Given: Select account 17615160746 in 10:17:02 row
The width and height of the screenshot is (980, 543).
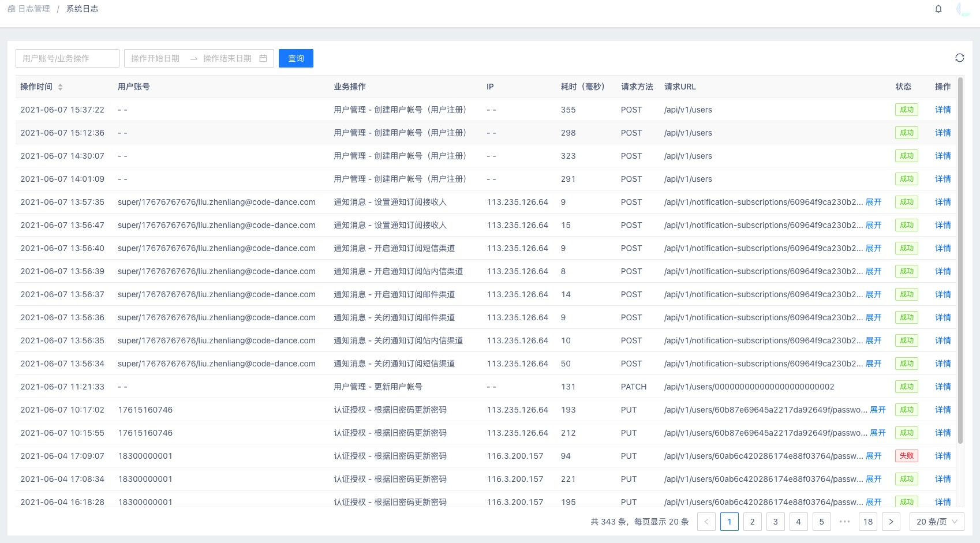Looking at the screenshot, I should 145,410.
